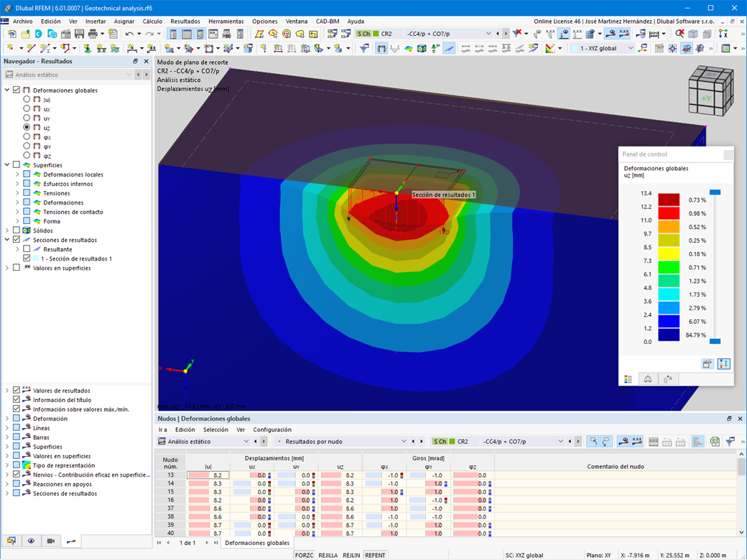This screenshot has width=747, height=560.
Task: Toggle the Navigator panel icon in toolbar
Action: coord(173,34)
